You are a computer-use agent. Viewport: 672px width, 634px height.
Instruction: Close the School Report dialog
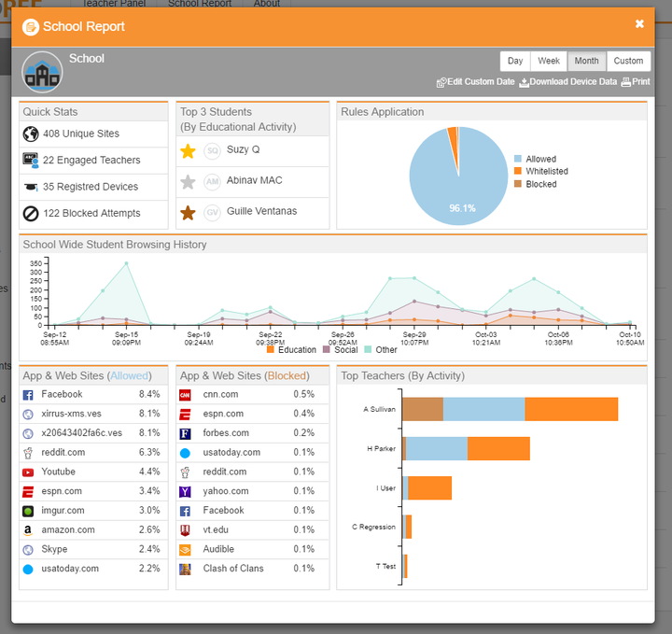tap(639, 24)
